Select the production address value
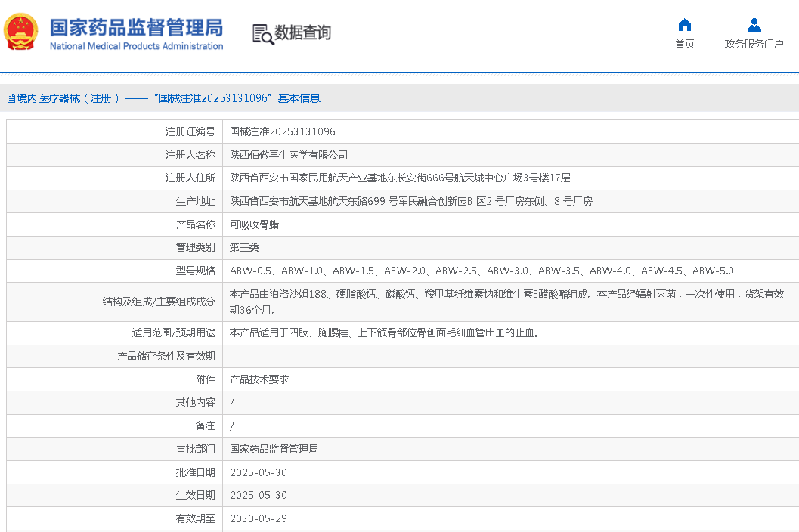 pos(411,201)
